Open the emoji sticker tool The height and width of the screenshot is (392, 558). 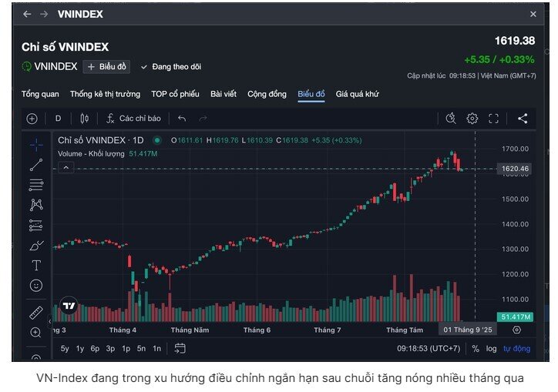[36, 285]
